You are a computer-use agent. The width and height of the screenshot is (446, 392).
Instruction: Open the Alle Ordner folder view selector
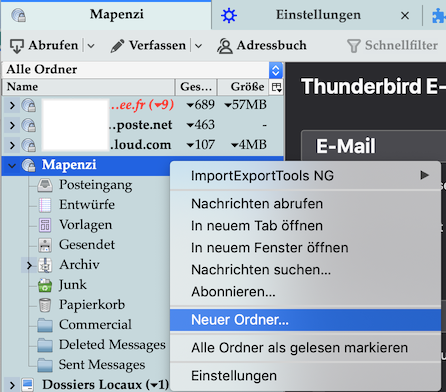tap(143, 70)
